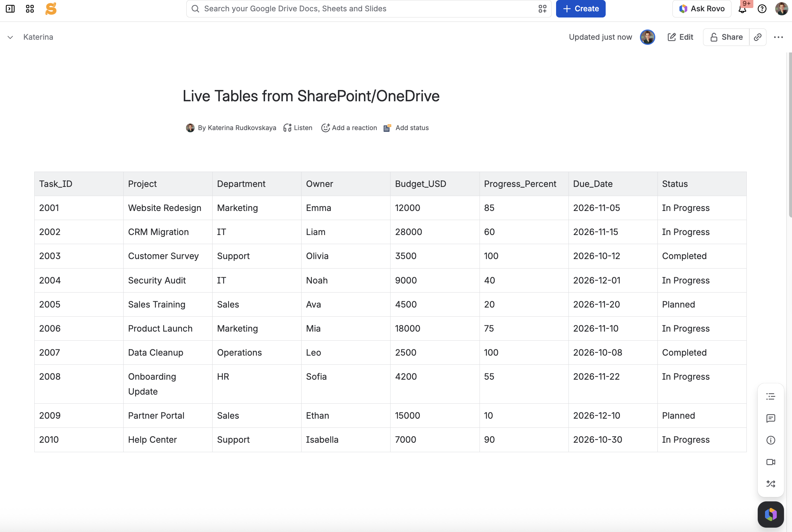The image size is (792, 532).
Task: Select the Onboarding Update cell
Action: tap(168, 384)
